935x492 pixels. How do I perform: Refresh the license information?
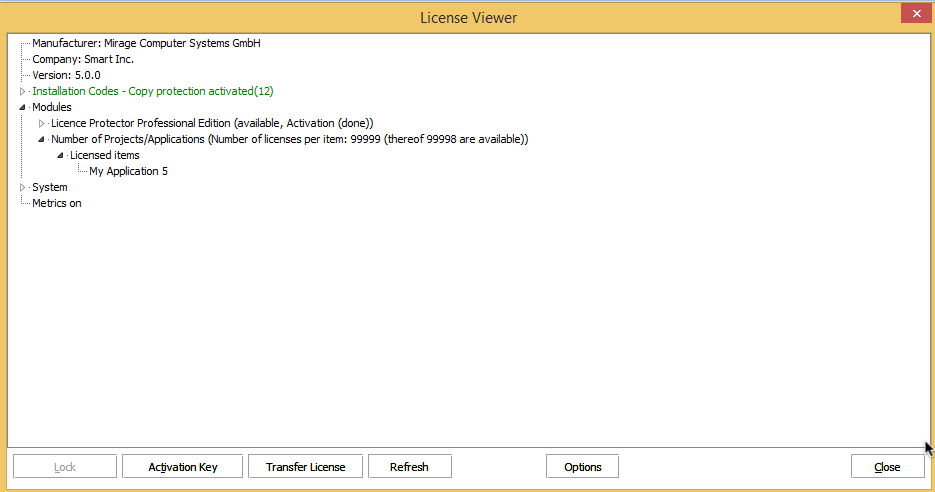click(x=410, y=467)
